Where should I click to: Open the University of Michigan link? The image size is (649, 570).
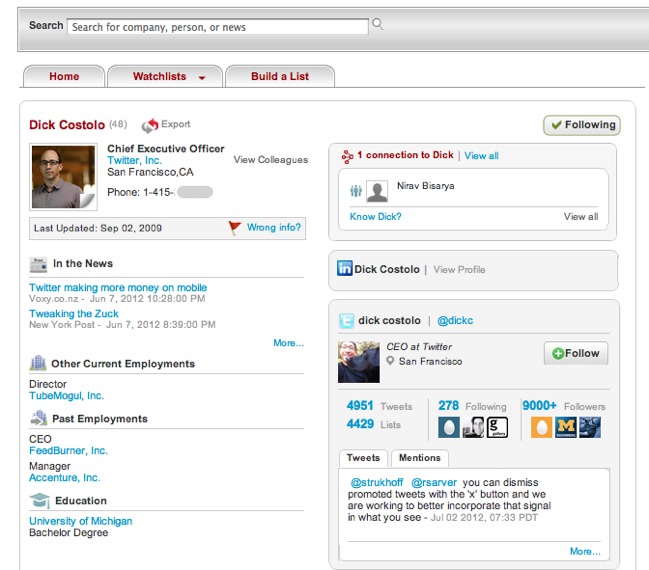(x=81, y=521)
